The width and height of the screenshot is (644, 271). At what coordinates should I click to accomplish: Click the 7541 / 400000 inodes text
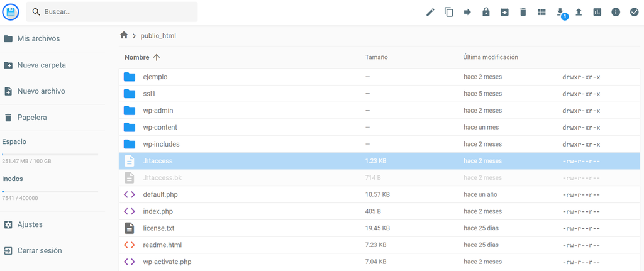coord(20,198)
